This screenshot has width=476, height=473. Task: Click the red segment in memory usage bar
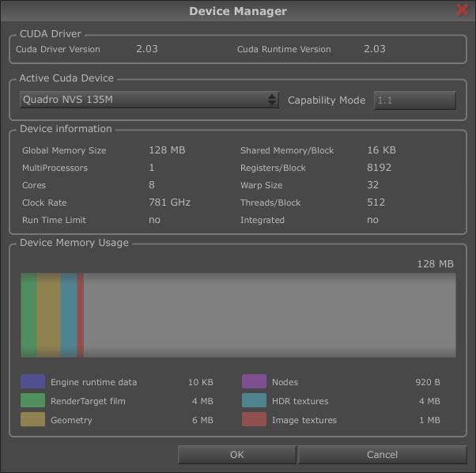[81, 315]
